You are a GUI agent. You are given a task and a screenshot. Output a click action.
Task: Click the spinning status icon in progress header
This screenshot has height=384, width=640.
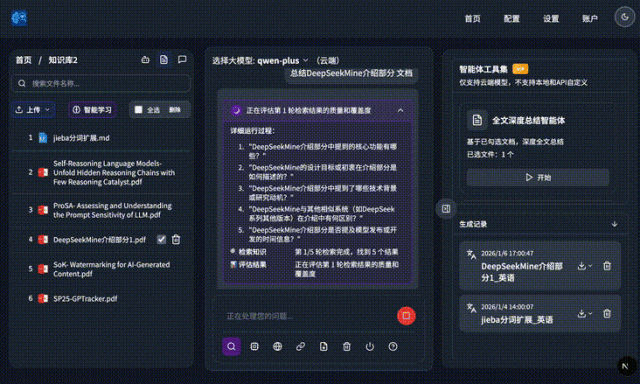click(236, 110)
